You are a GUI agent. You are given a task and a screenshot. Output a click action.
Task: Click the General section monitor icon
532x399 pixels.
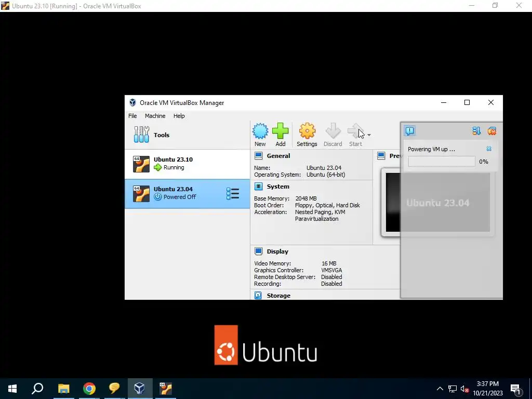coord(259,156)
